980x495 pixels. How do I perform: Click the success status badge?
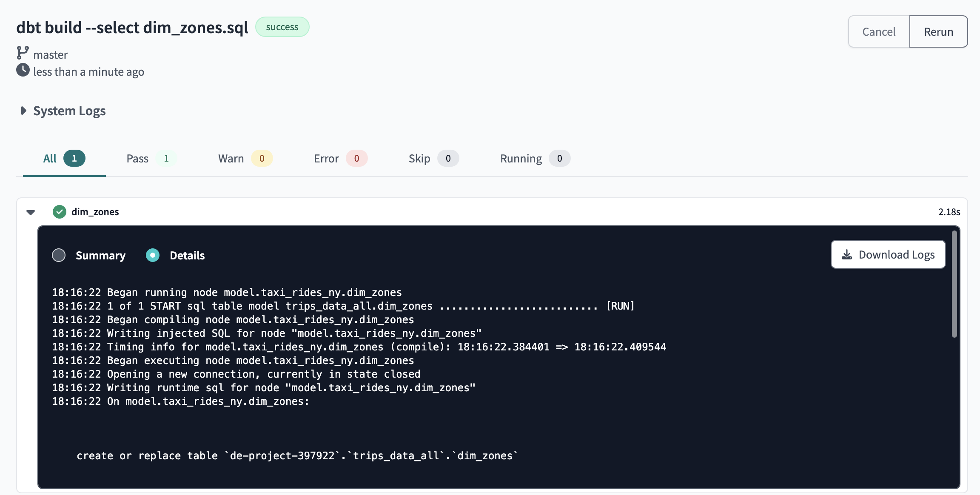point(282,27)
